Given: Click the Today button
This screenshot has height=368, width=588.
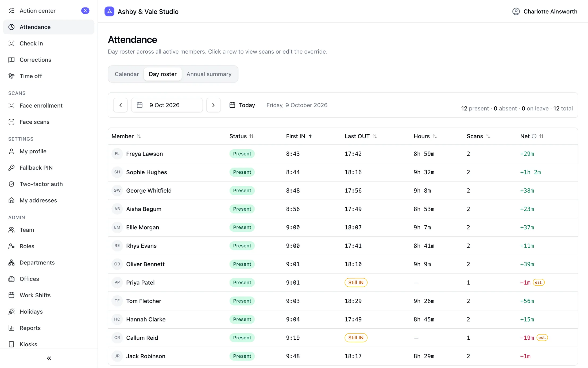Looking at the screenshot, I should tap(242, 105).
